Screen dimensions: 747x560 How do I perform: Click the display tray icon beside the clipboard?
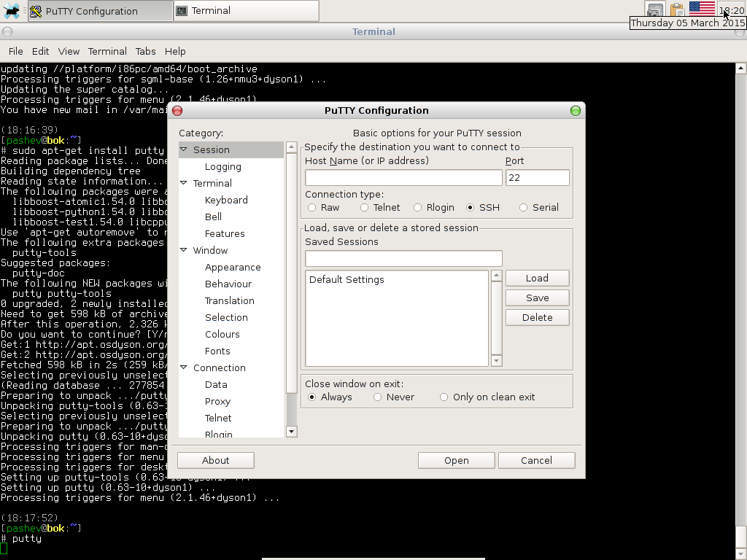[x=655, y=9]
